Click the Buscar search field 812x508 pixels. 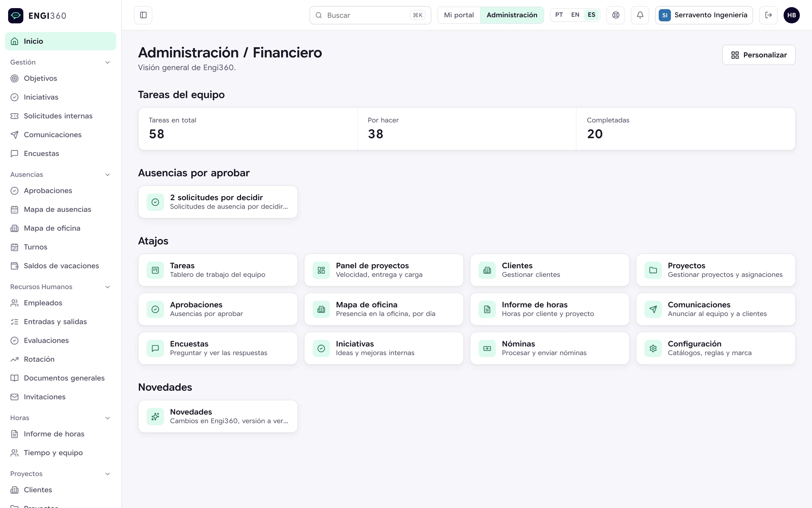[x=370, y=15]
